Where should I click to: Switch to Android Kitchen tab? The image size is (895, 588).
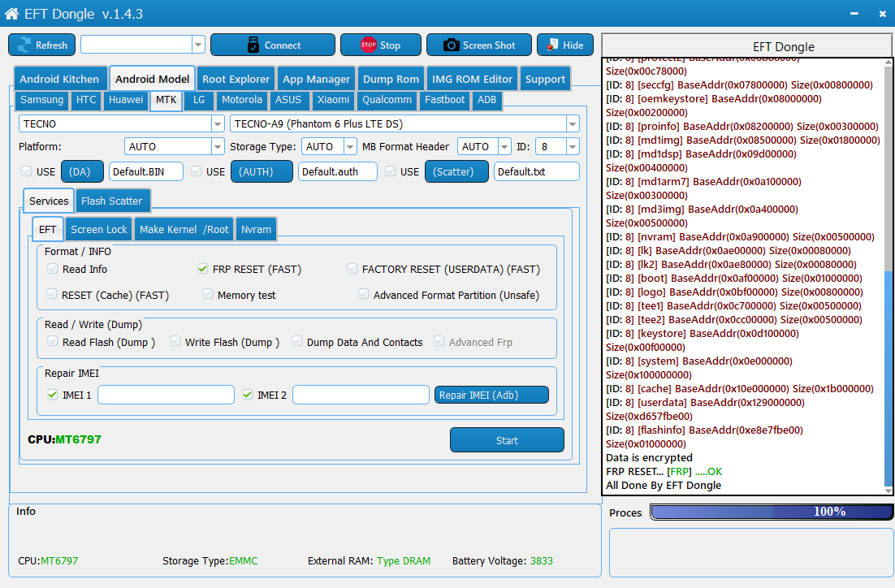(59, 80)
